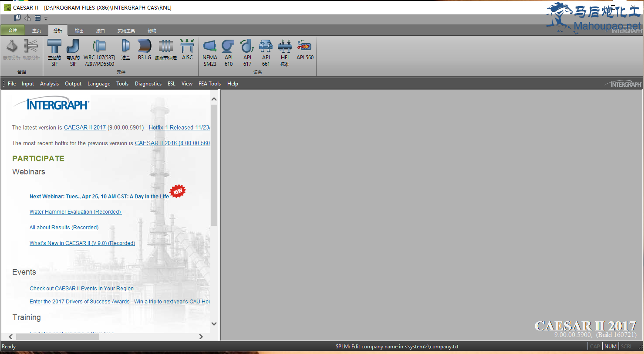Open the 三通的 SIF tee calculator
Viewport: 644px width, 354px height.
(x=54, y=53)
